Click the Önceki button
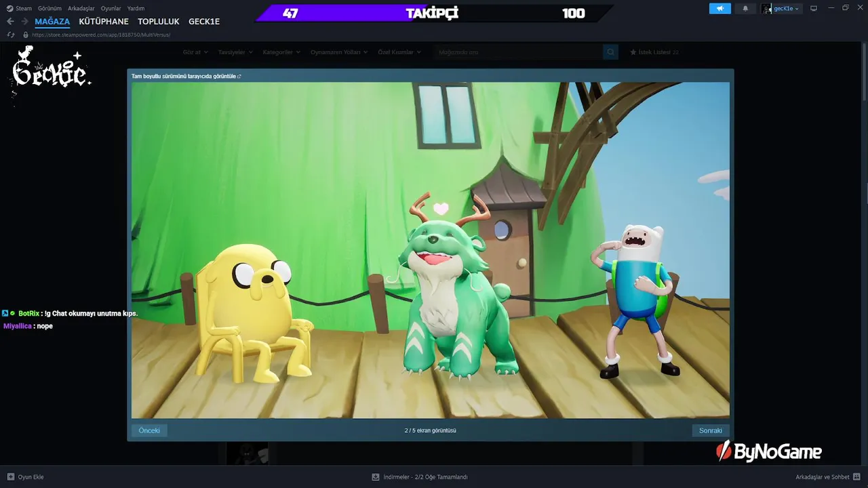 coord(149,430)
